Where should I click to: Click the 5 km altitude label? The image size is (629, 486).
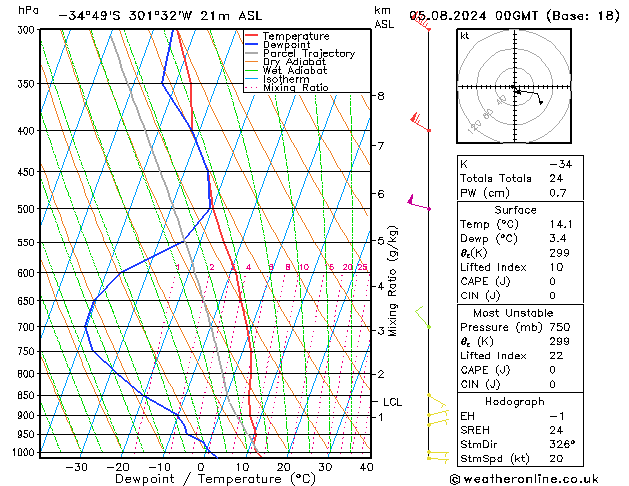pyautogui.click(x=381, y=241)
